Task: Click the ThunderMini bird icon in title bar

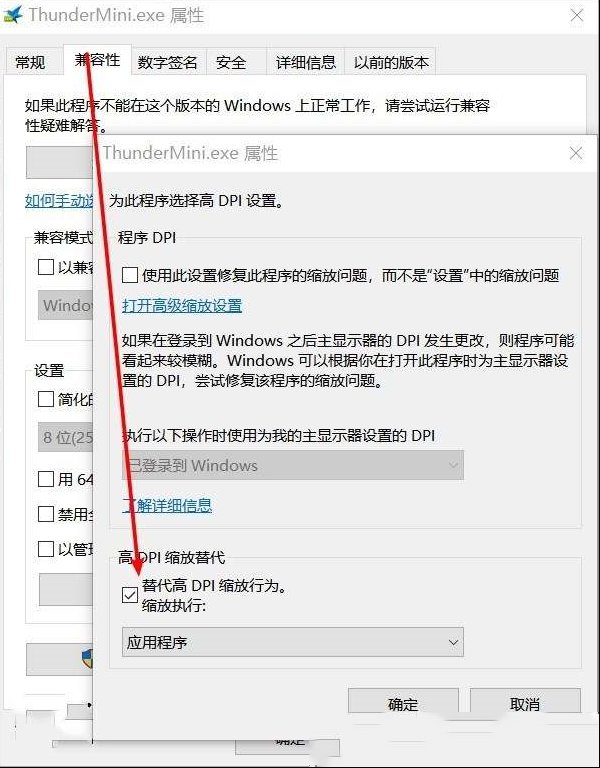Action: tap(13, 14)
